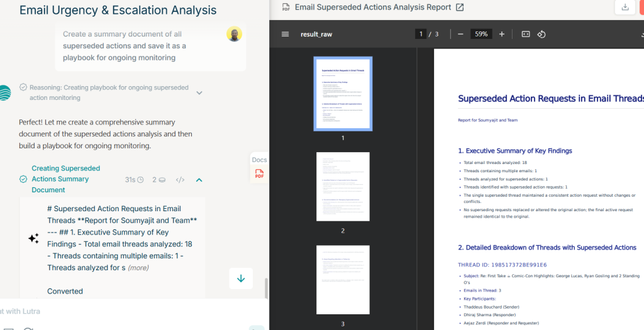Click the fit to page icon

pyautogui.click(x=526, y=34)
